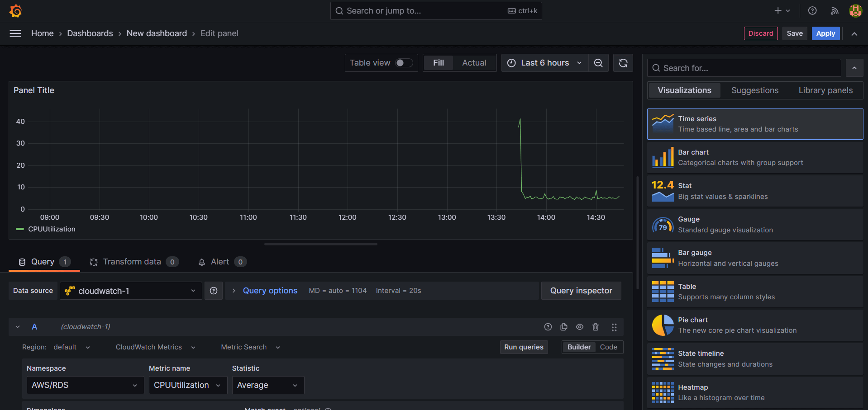
Task: Click the visualization search field
Action: (x=743, y=68)
